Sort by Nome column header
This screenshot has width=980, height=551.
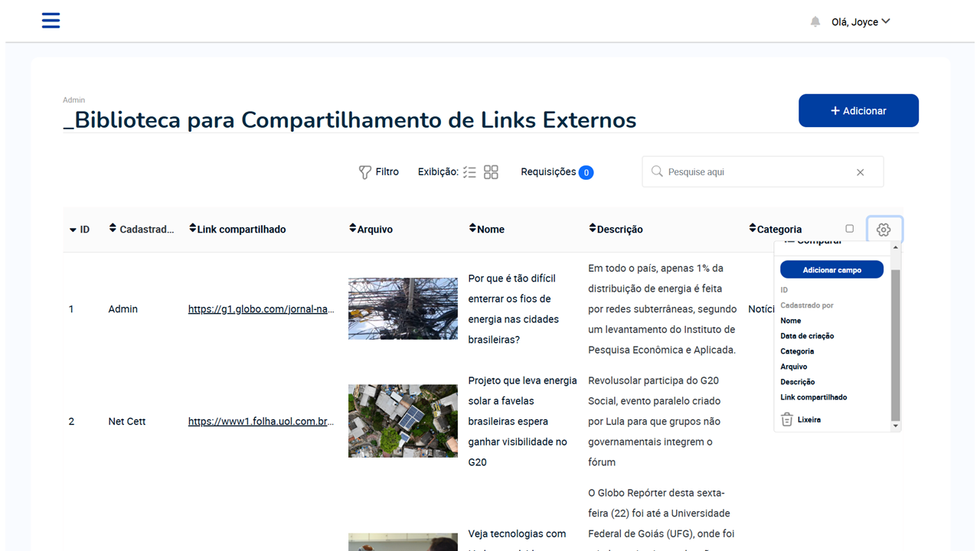[486, 229]
